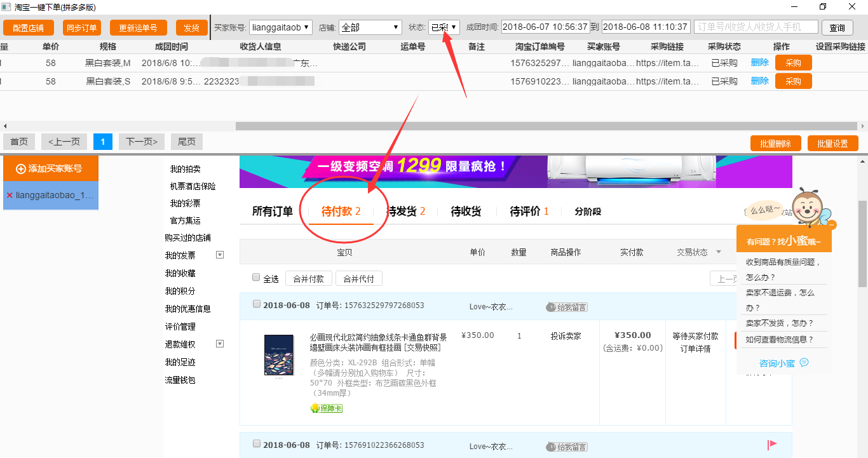868x458 pixels.
Task: Switch to the 待发货 tab
Action: point(406,212)
